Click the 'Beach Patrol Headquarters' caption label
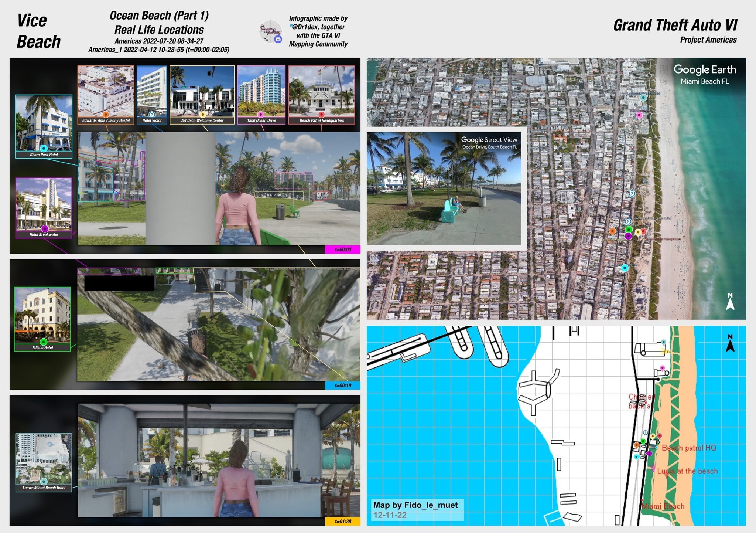Image resolution: width=756 pixels, height=533 pixels. click(322, 120)
